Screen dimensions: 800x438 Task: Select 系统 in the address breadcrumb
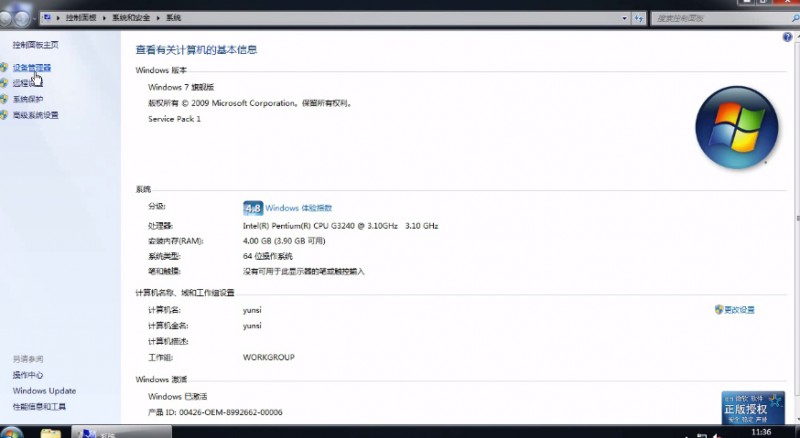pyautogui.click(x=173, y=18)
